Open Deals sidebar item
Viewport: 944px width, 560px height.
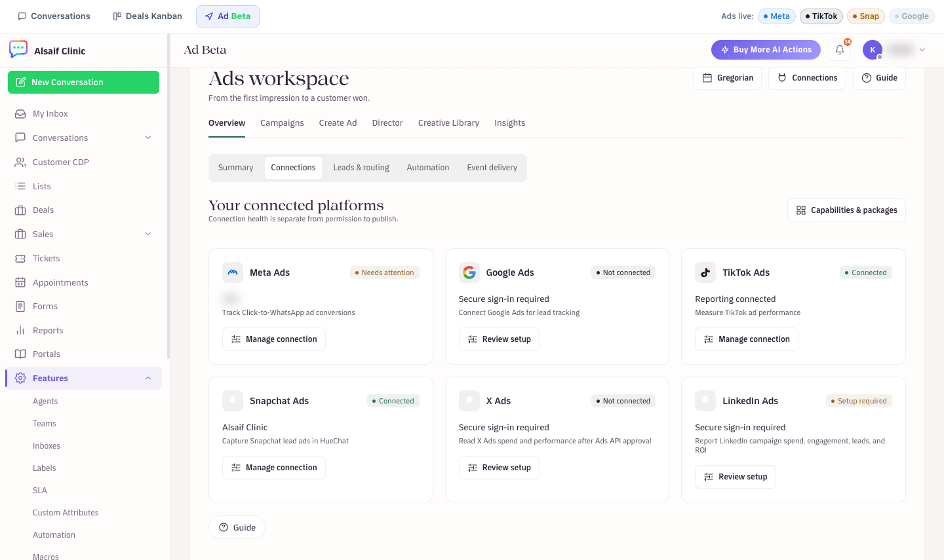pyautogui.click(x=83, y=210)
